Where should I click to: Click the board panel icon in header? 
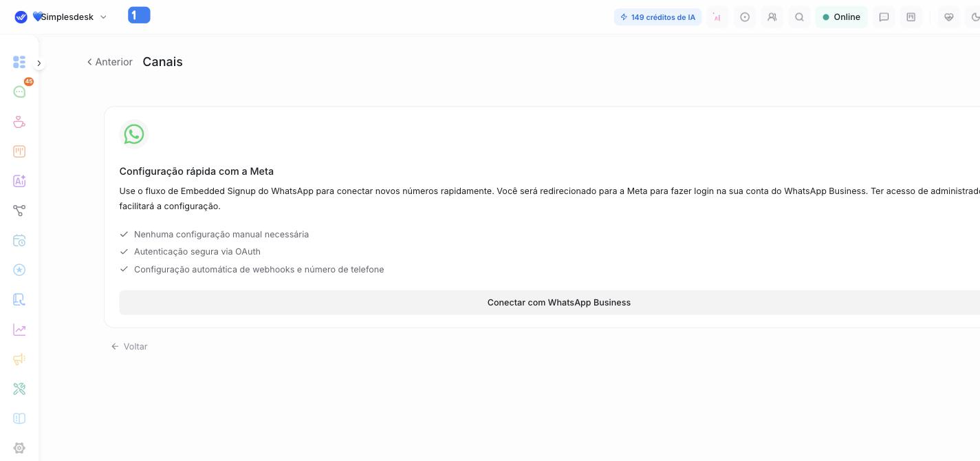[911, 17]
